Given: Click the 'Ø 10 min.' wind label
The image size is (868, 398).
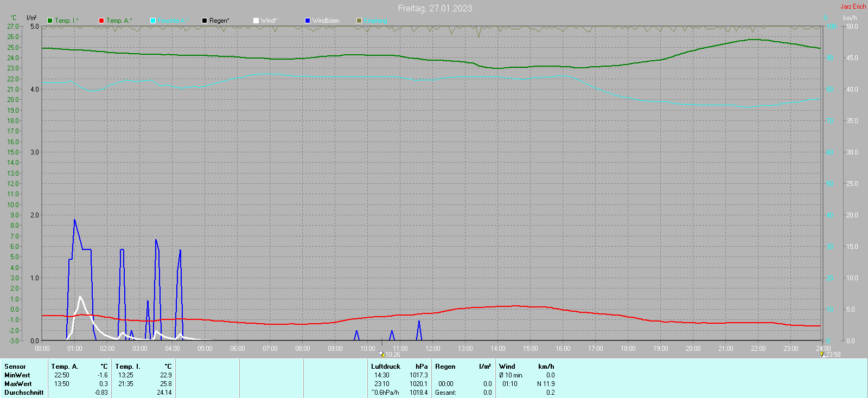Looking at the screenshot, I should coord(511,375).
